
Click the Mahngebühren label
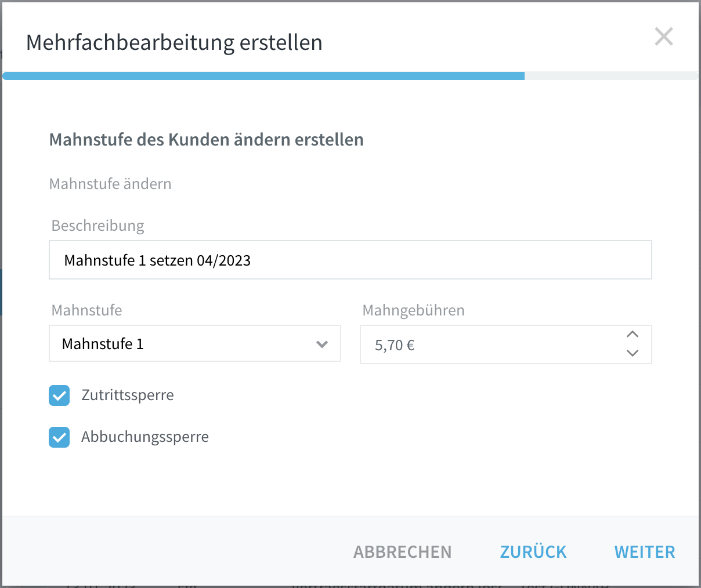(x=413, y=310)
